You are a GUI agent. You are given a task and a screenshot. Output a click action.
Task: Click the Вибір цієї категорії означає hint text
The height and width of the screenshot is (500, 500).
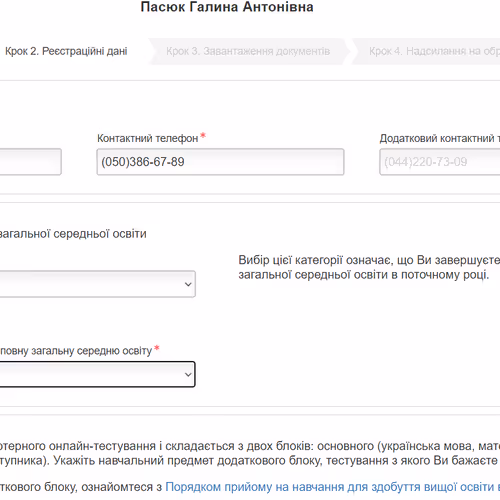coord(369,267)
